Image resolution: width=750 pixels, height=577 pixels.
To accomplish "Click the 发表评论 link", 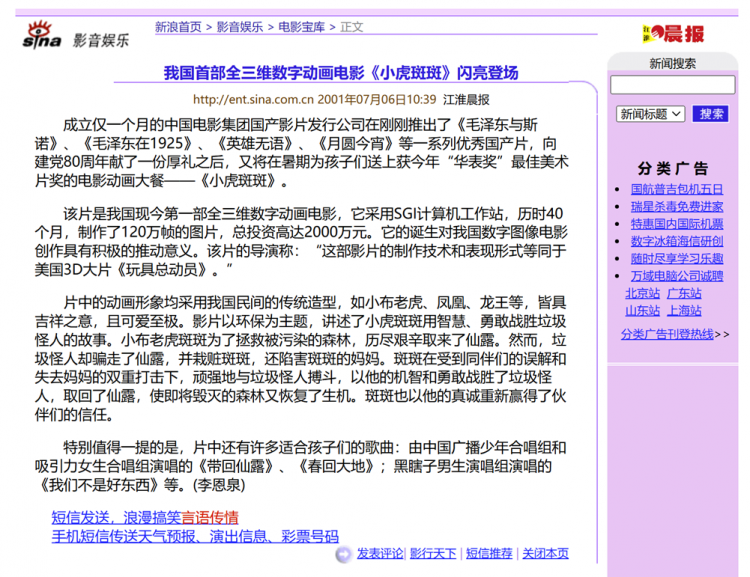I will click(380, 554).
